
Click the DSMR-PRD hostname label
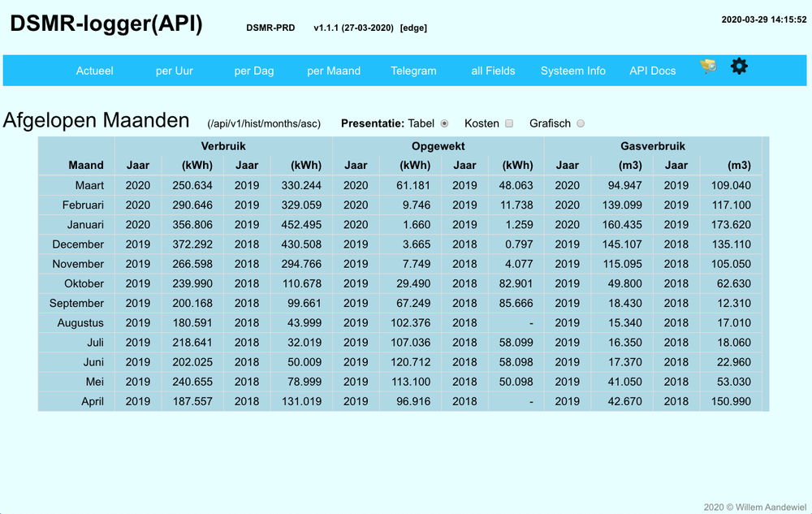(270, 28)
